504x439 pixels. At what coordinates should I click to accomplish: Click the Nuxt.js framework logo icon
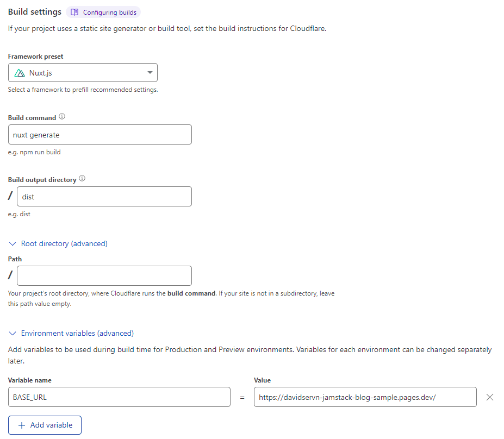coord(20,72)
